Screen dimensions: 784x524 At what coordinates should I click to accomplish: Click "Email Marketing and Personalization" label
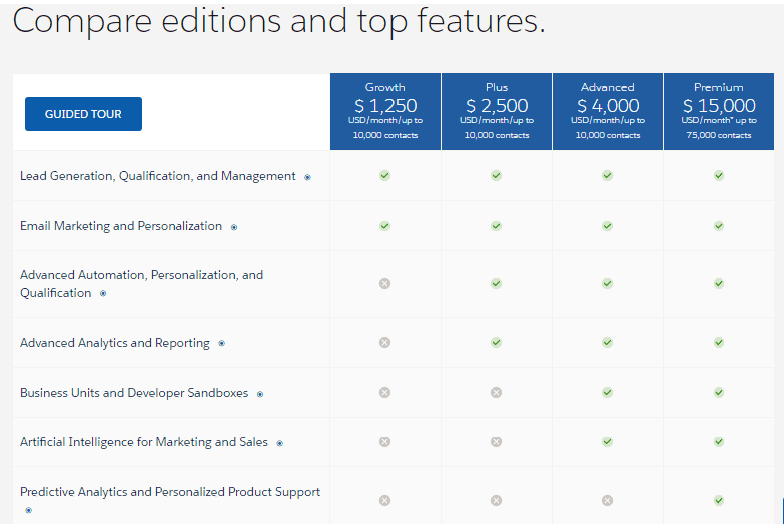pos(121,226)
